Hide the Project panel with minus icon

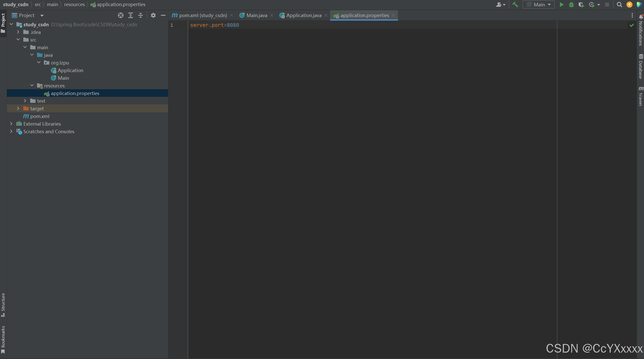pos(163,15)
